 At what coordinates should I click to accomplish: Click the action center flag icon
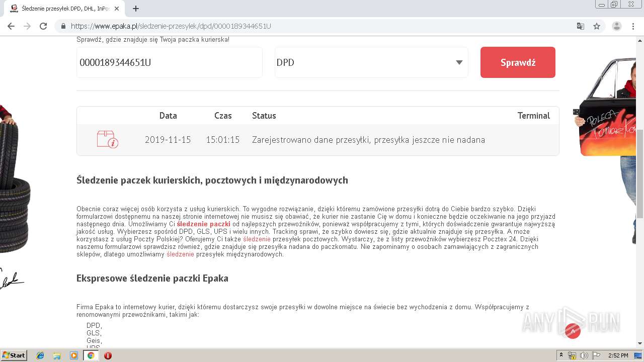click(x=596, y=355)
